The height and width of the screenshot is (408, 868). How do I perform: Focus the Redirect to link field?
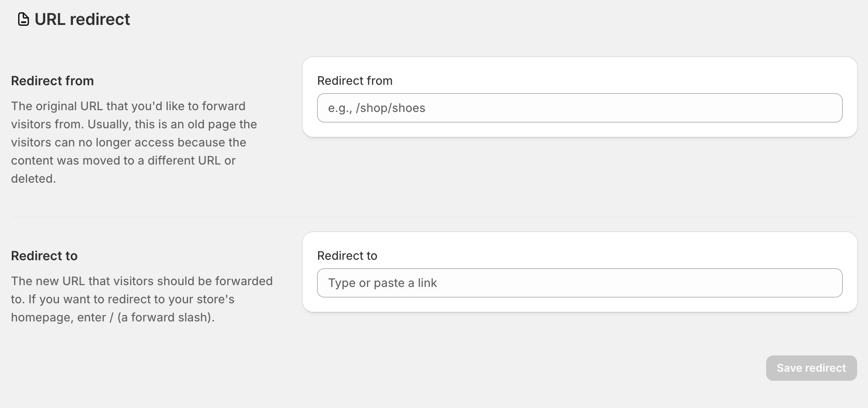coord(579,283)
